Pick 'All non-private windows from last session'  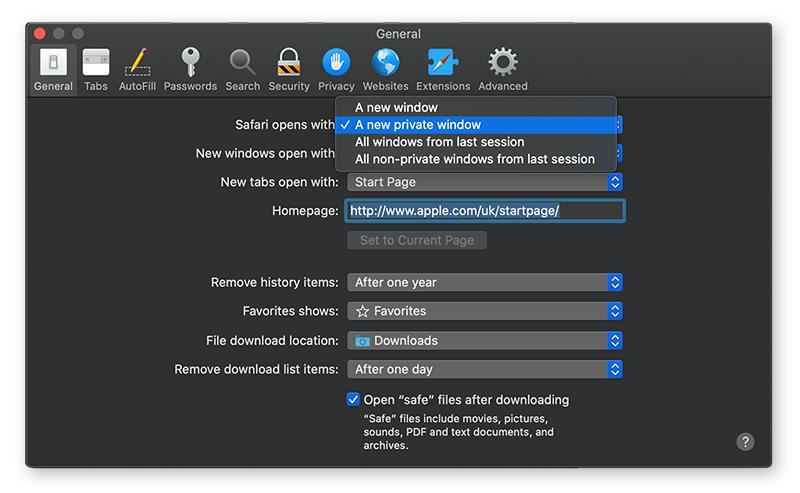pos(476,159)
